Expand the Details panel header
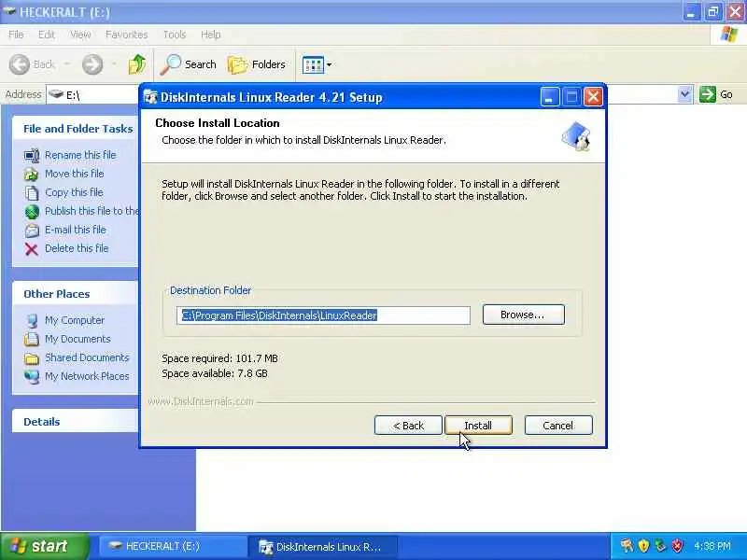Viewport: 747px width, 560px height. (76, 422)
